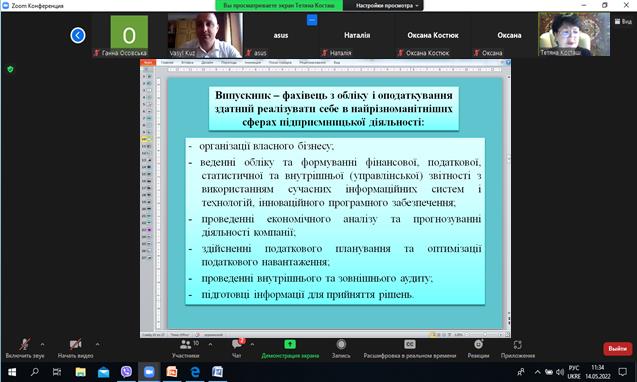Open the Реакции reactions menu
This screenshot has height=382, width=637.
tap(478, 348)
